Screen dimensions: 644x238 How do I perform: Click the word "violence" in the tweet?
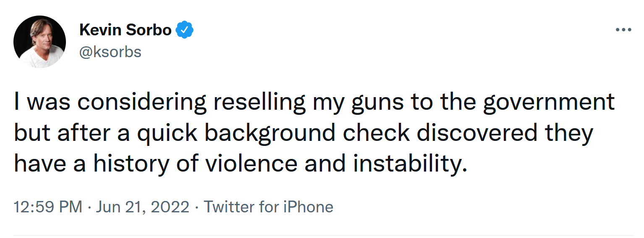(251, 164)
